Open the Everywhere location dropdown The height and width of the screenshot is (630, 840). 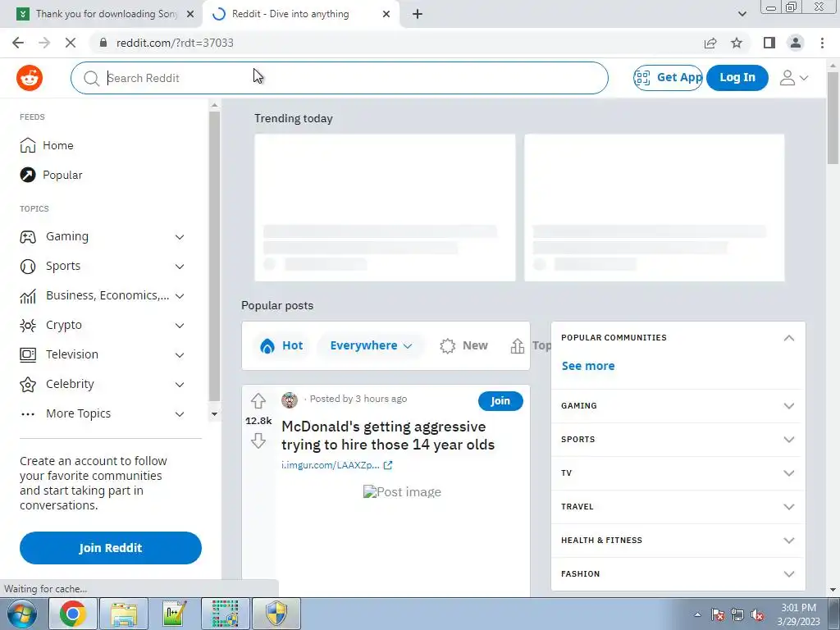(x=371, y=345)
